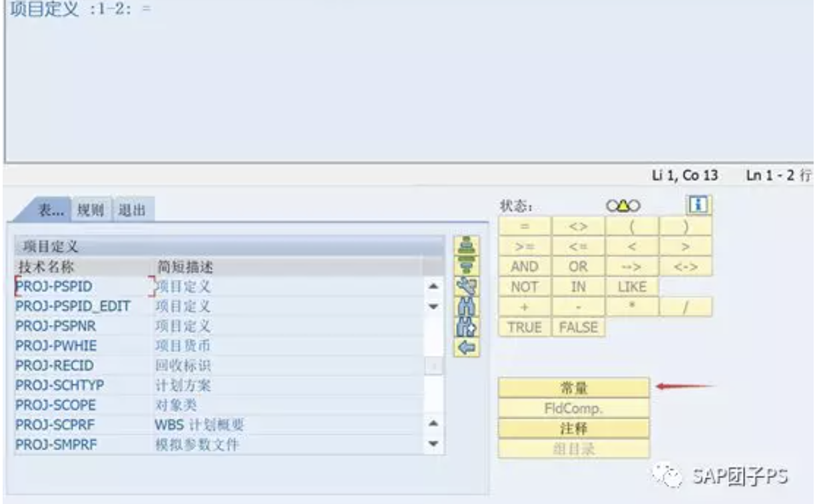The height and width of the screenshot is (504, 815).
Task: Select the PROJ-SCHTYP field row
Action: pos(218,385)
